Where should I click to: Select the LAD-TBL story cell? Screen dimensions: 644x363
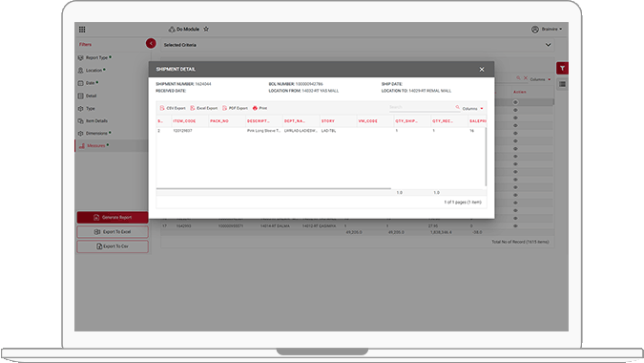[328, 131]
